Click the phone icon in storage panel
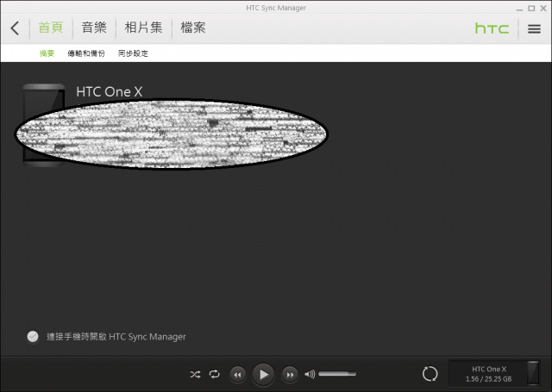552x392 pixels. tap(533, 373)
